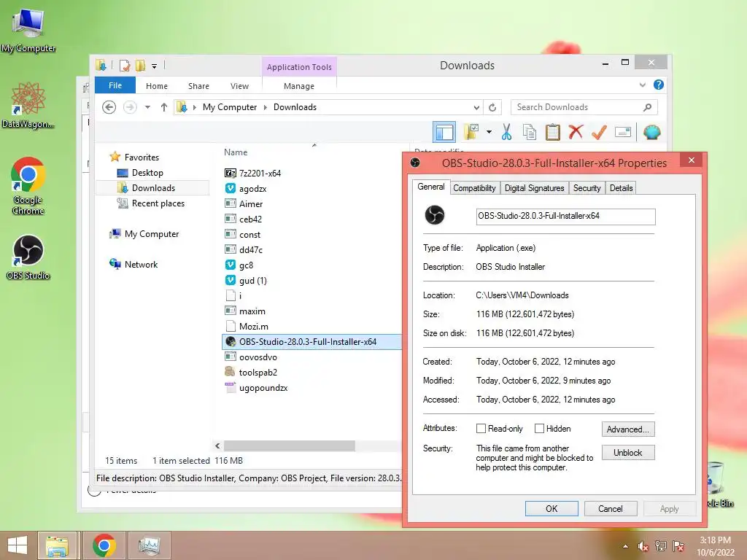The width and height of the screenshot is (747, 560).
Task: Enable the Hidden attribute checkbox
Action: 539,429
